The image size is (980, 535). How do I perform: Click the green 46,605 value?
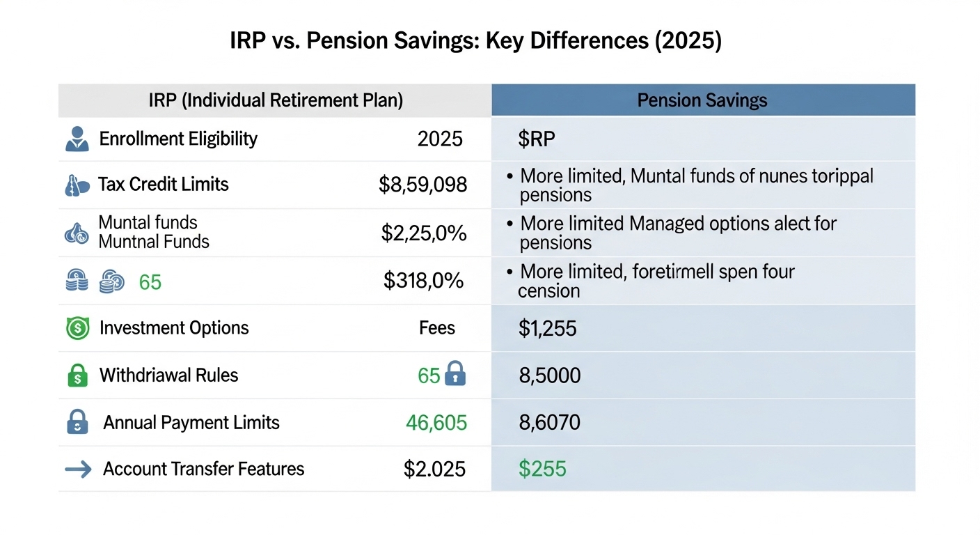(436, 422)
